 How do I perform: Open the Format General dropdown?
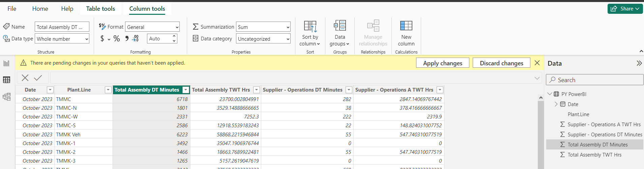(x=152, y=27)
